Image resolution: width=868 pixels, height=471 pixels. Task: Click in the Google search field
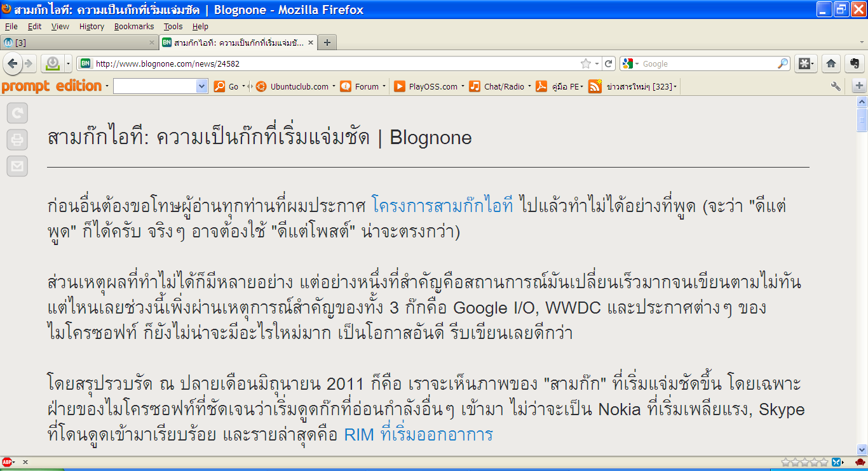coord(709,63)
